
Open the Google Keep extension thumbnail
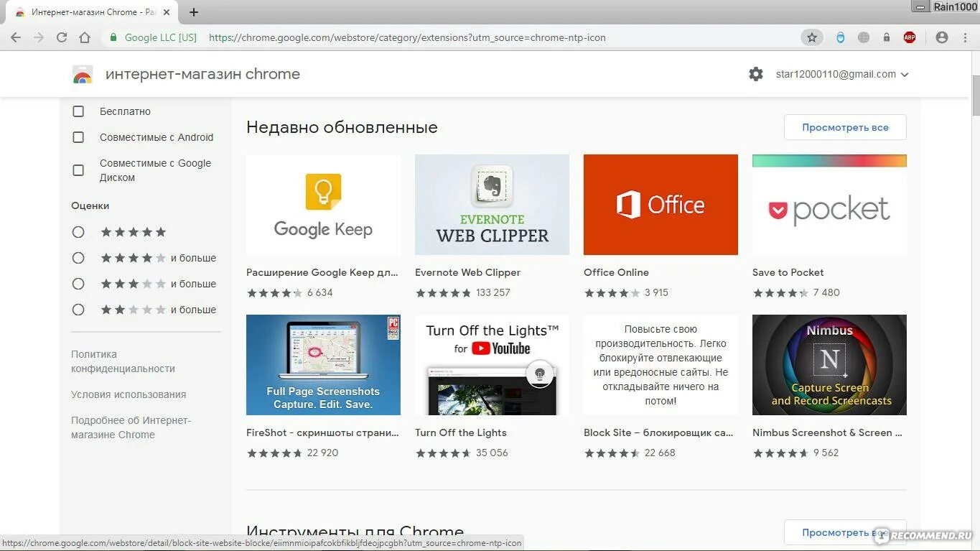(x=323, y=205)
